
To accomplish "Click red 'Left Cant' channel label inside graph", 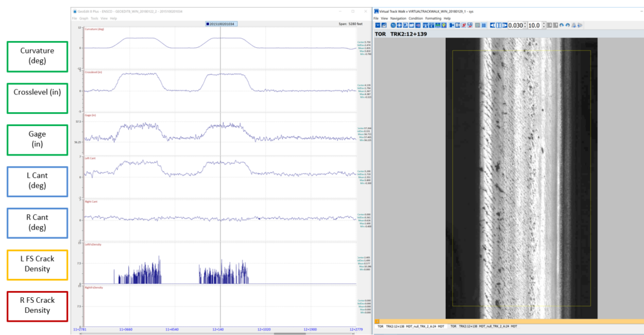I will pyautogui.click(x=90, y=158).
